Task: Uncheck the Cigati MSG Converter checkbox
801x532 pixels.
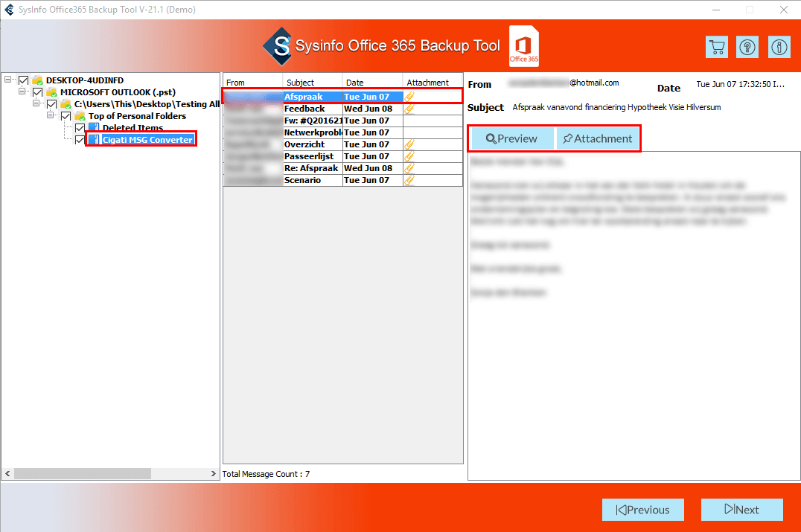Action: click(x=80, y=140)
